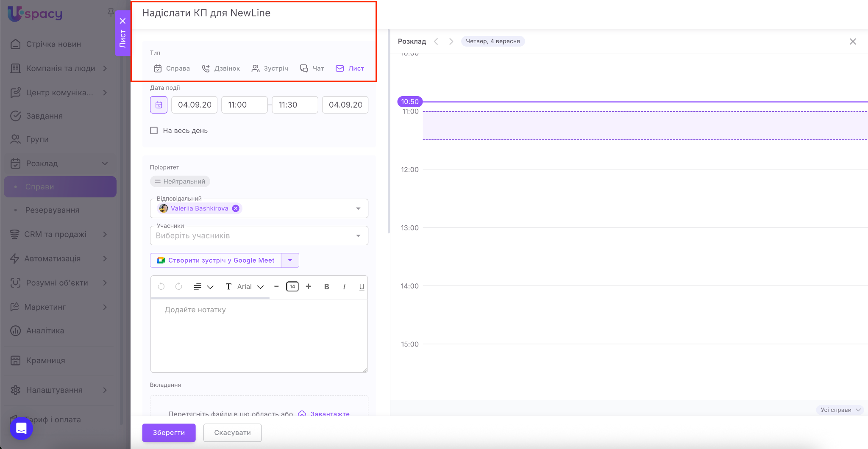Select 'Зустріч' activity type
The image size is (868, 449).
[270, 68]
